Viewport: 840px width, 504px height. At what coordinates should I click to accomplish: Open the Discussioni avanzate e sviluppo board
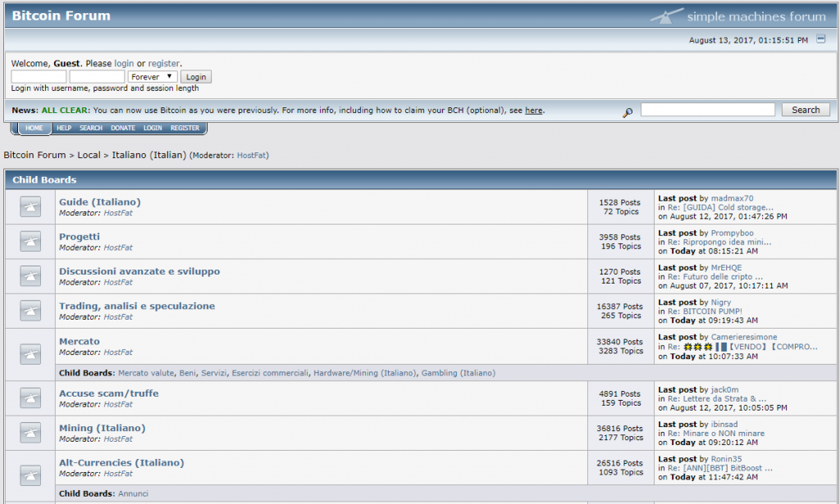tap(139, 271)
